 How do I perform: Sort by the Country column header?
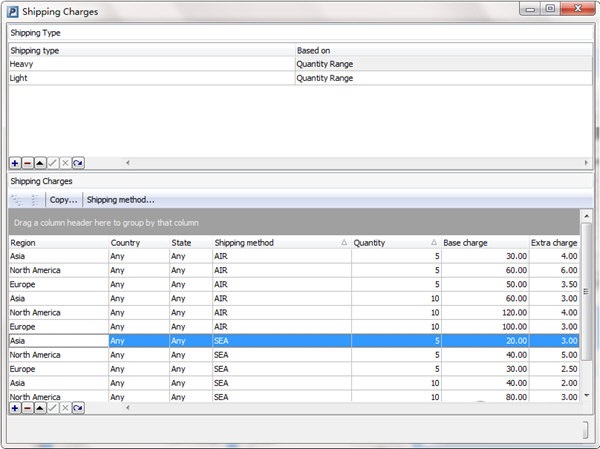[139, 243]
